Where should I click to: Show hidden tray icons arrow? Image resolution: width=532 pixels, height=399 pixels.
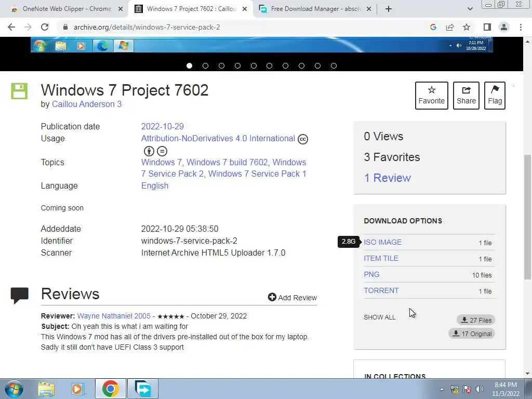point(442,389)
